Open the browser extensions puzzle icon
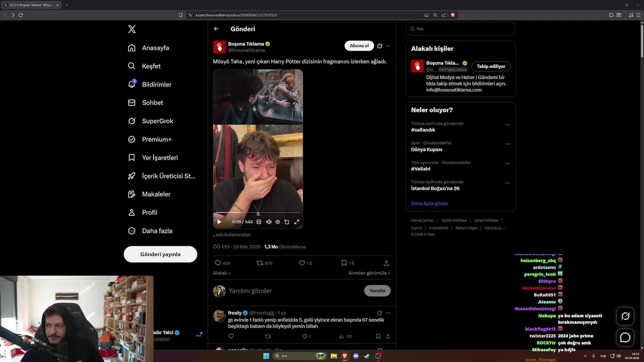The width and height of the screenshot is (644, 362). (x=611, y=15)
